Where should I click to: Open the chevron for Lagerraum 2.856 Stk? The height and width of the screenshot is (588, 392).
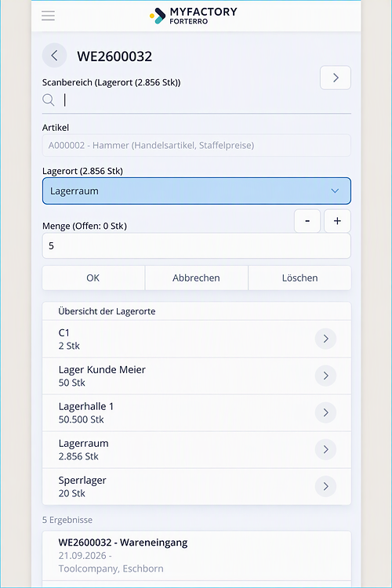[x=325, y=449]
